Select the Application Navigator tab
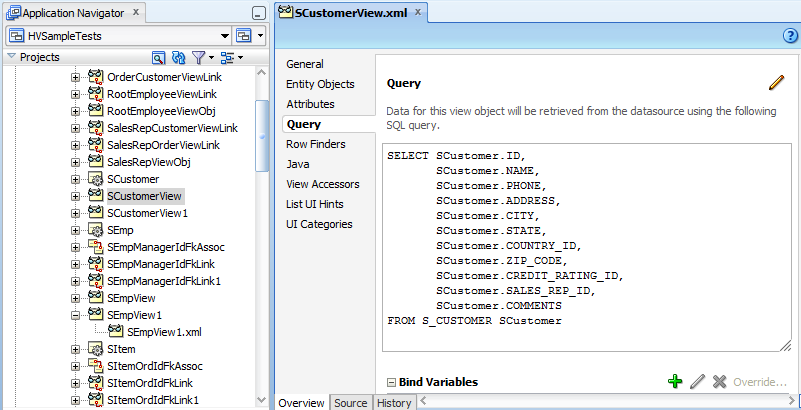 click(x=73, y=13)
